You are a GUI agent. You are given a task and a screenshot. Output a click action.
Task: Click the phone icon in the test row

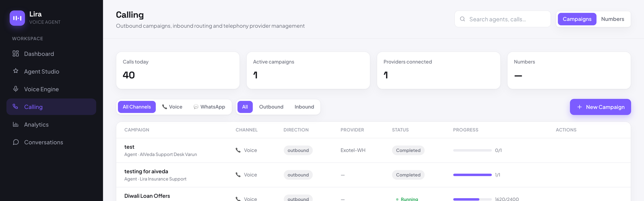238,150
